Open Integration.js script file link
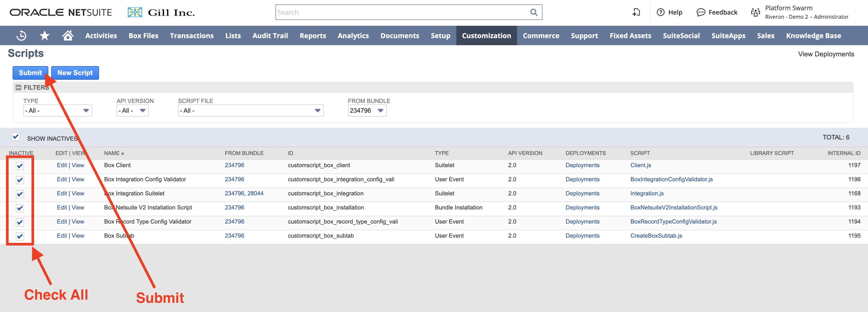The image size is (868, 312). [x=647, y=194]
